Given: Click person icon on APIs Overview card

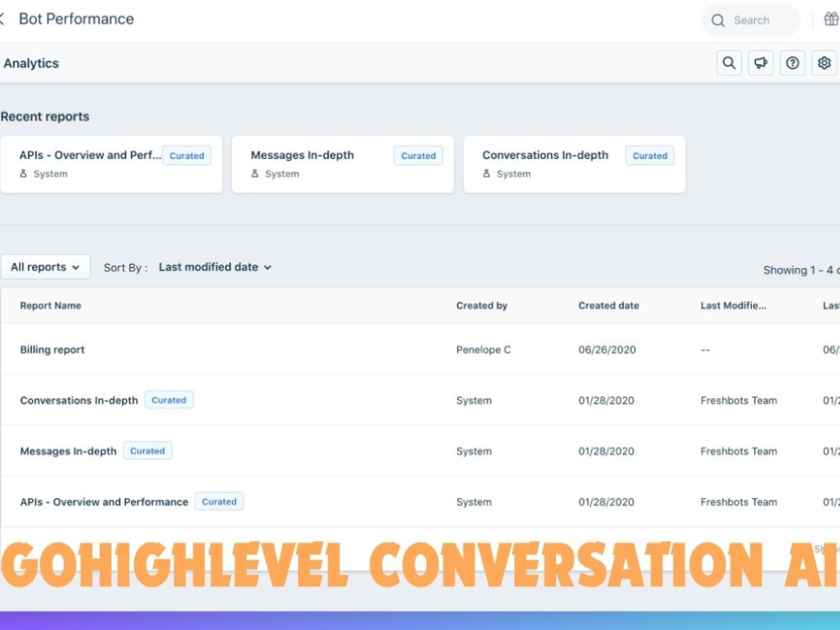Looking at the screenshot, I should pyautogui.click(x=23, y=174).
